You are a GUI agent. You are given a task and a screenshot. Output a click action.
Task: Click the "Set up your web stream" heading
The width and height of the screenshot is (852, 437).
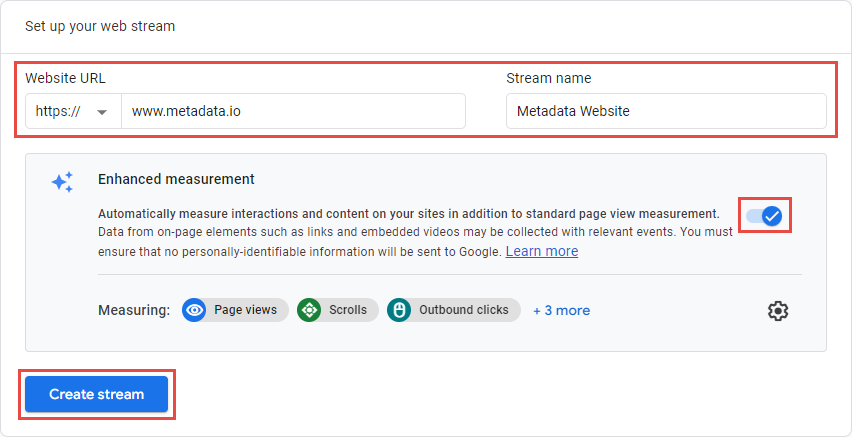pos(100,26)
